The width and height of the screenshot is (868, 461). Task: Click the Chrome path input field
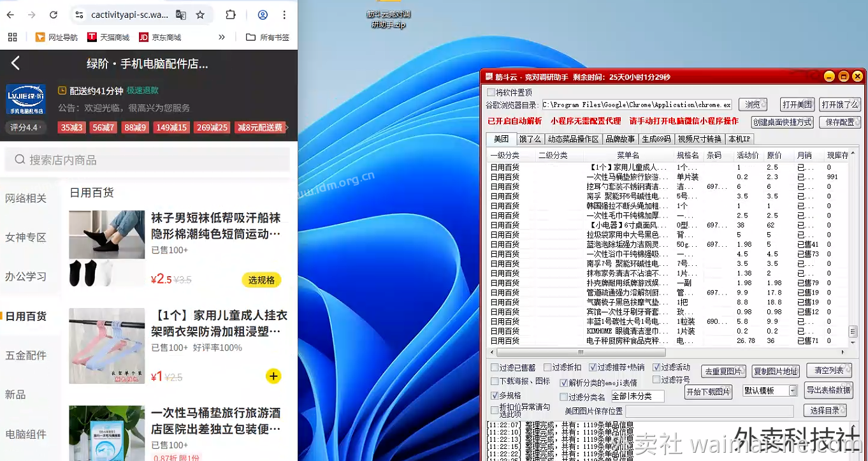(636, 105)
